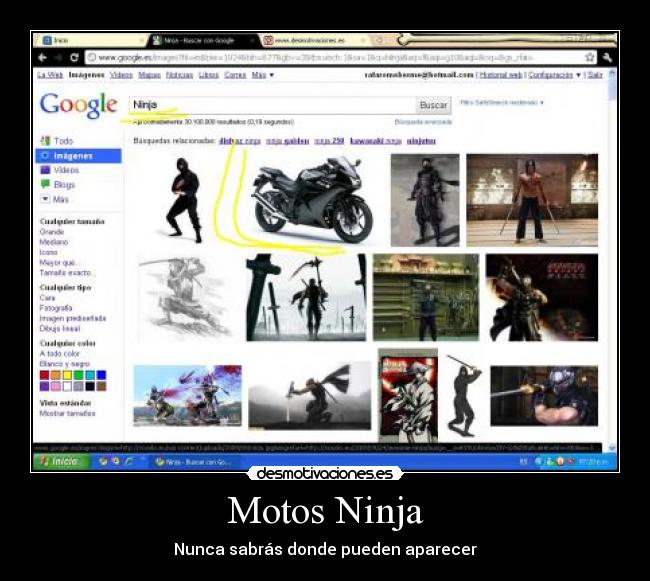Open the SafeSearch filter dropdown

point(502,102)
